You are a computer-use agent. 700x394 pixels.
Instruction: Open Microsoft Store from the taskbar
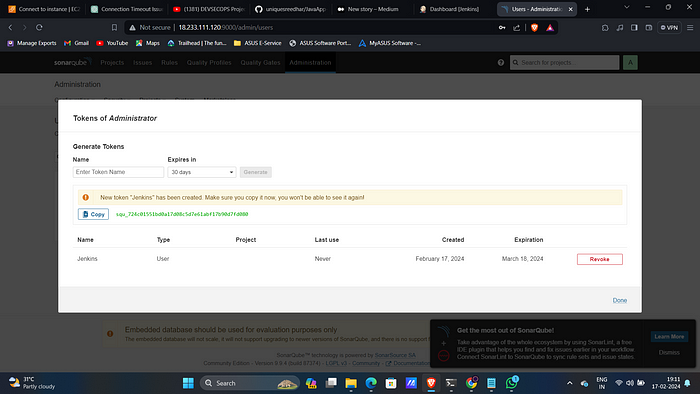391,383
